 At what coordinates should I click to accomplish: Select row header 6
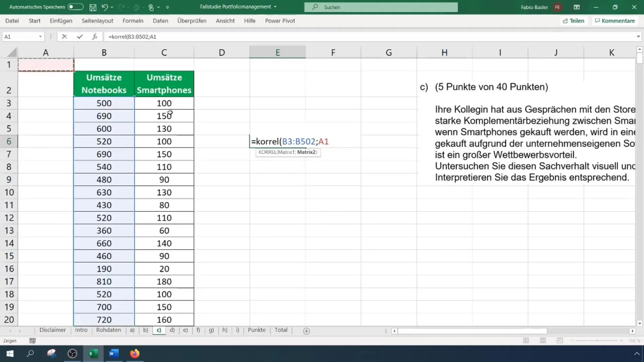(9, 141)
